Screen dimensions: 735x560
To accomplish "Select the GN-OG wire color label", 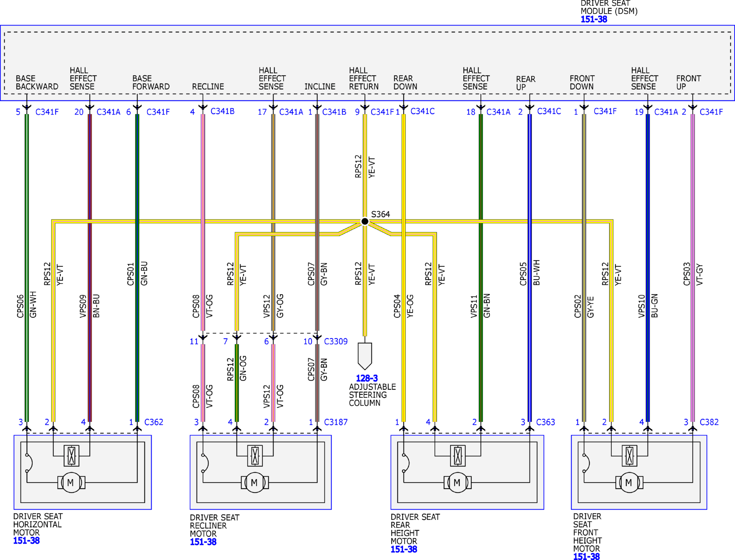I will [x=243, y=368].
